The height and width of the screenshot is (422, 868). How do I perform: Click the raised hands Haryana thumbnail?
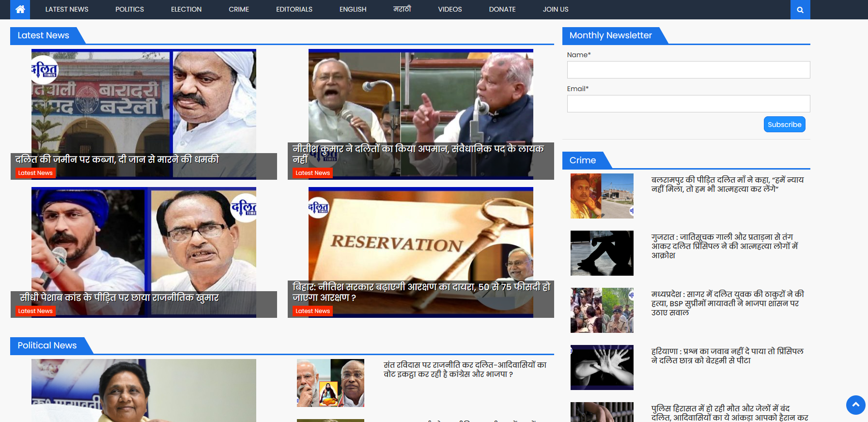pos(602,367)
